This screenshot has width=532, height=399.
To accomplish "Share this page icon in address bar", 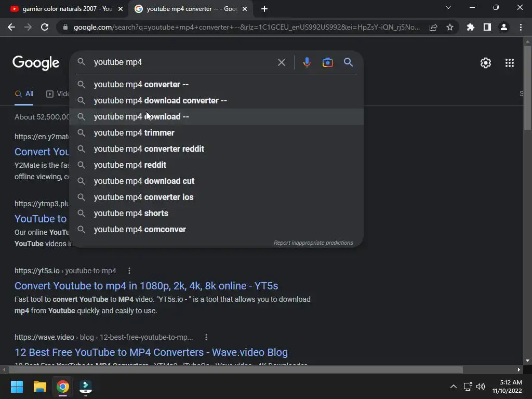I will coord(433,27).
